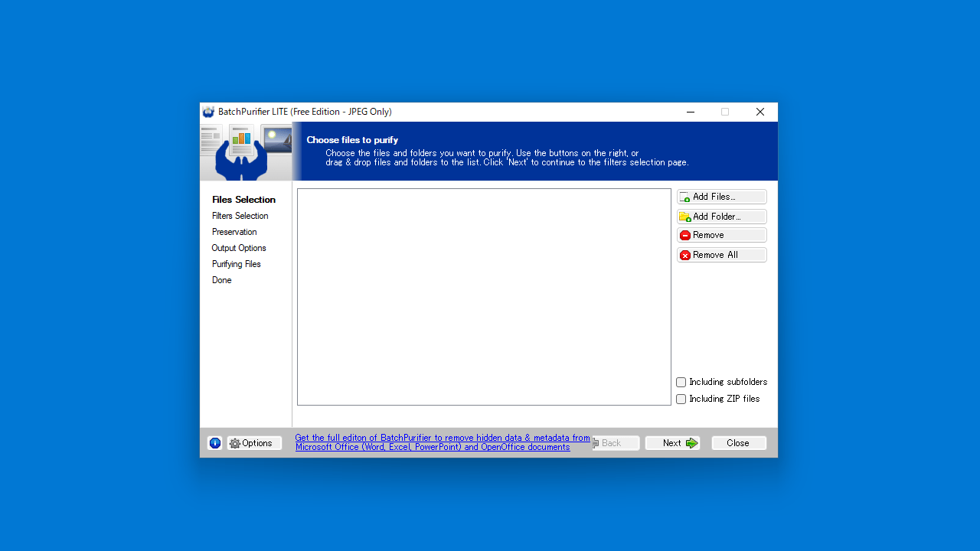
Task: Open the full edition BatchPurifier link
Action: (x=443, y=442)
